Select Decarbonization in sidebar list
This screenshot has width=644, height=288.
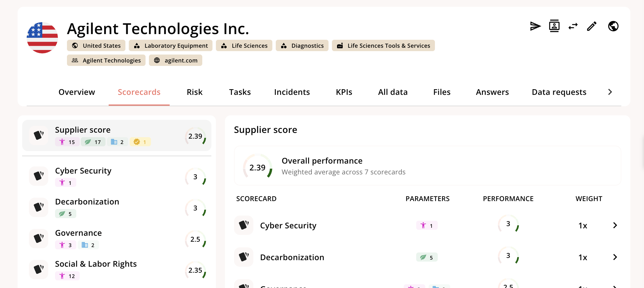pyautogui.click(x=117, y=208)
